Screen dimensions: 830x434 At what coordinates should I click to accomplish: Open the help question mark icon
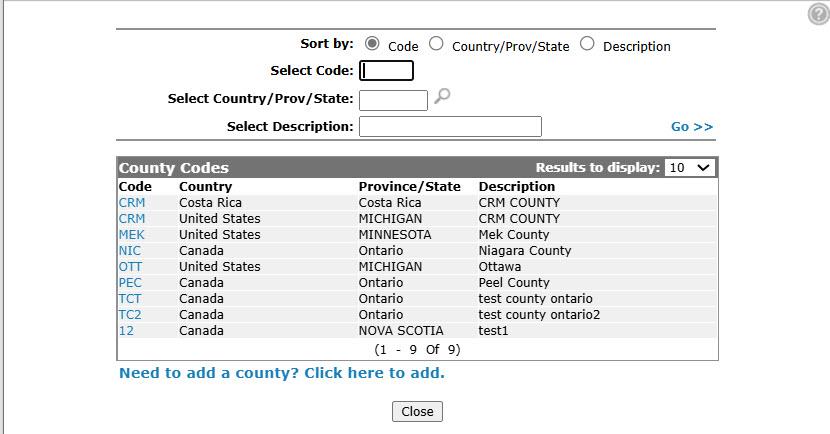click(818, 14)
